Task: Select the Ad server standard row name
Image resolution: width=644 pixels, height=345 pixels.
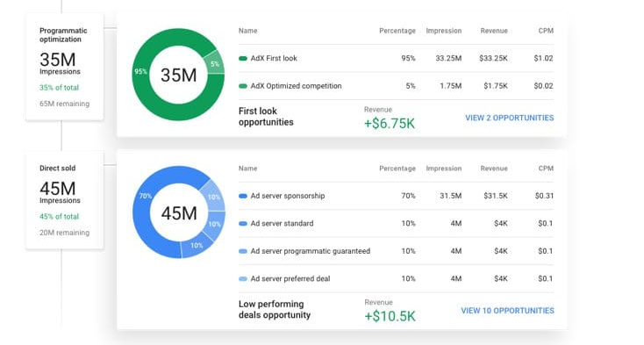Action: tap(282, 224)
